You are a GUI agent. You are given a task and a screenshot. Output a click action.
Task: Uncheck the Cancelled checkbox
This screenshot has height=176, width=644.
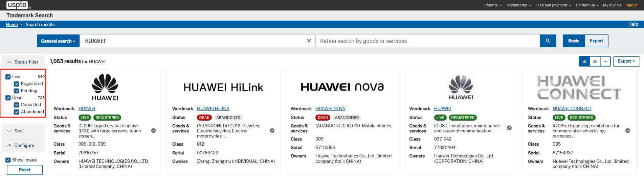tap(16, 105)
